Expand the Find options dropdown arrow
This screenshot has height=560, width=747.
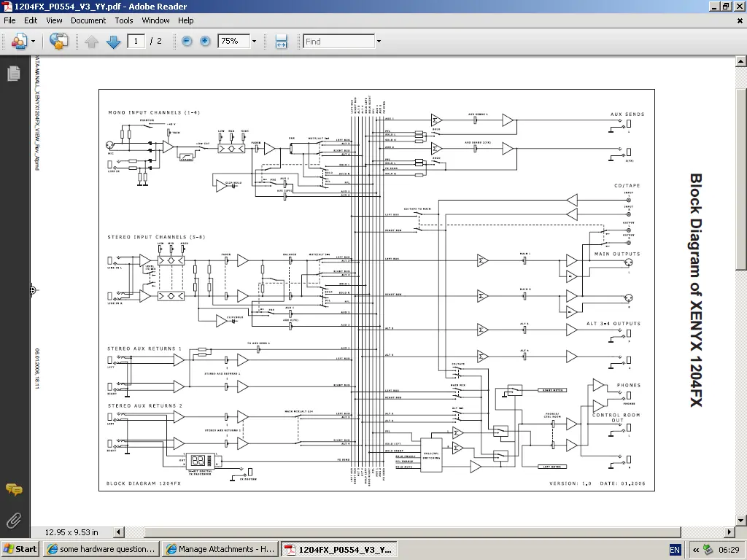[x=379, y=42]
